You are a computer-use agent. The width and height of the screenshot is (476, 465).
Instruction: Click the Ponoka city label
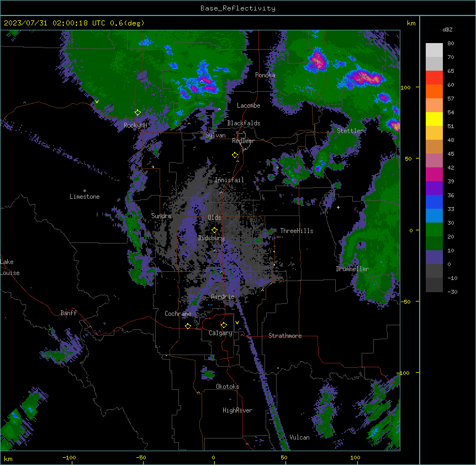265,75
